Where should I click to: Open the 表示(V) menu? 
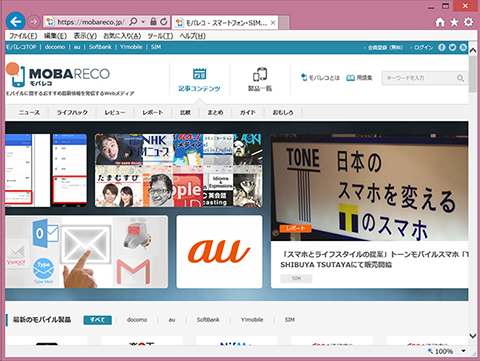pos(85,36)
